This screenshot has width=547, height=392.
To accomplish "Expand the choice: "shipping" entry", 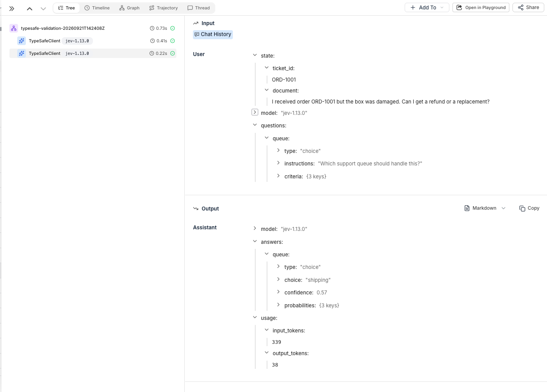I will pos(278,279).
